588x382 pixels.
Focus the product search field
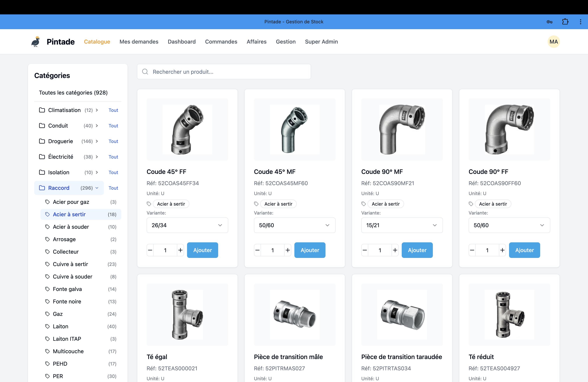click(227, 72)
